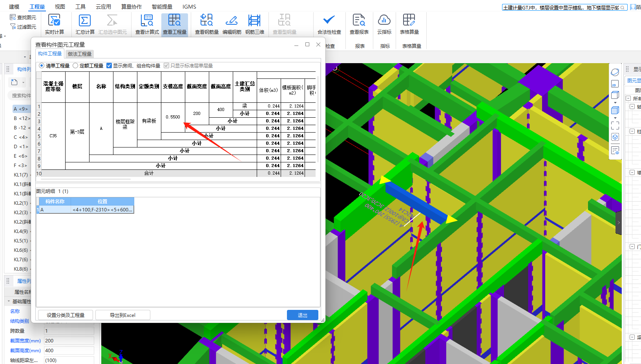This screenshot has height=364, width=641.
Task: Open the 云应用 ribbon tab
Action: pos(103,7)
